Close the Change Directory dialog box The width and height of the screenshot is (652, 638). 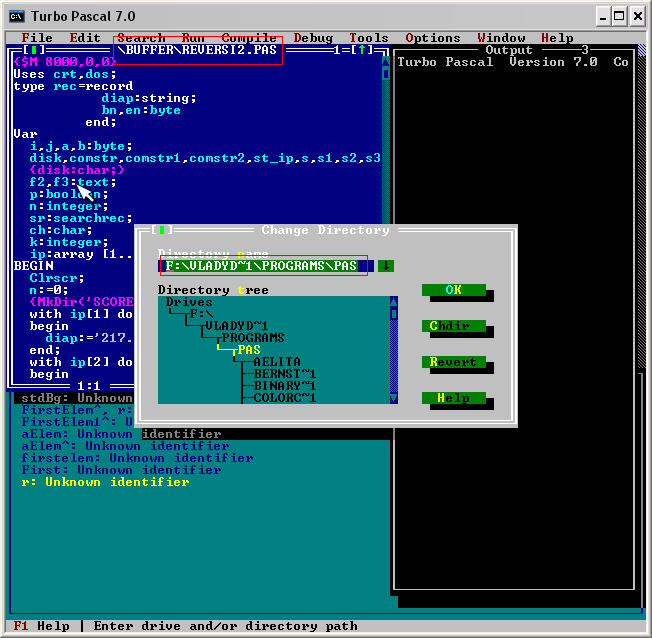pos(162,230)
